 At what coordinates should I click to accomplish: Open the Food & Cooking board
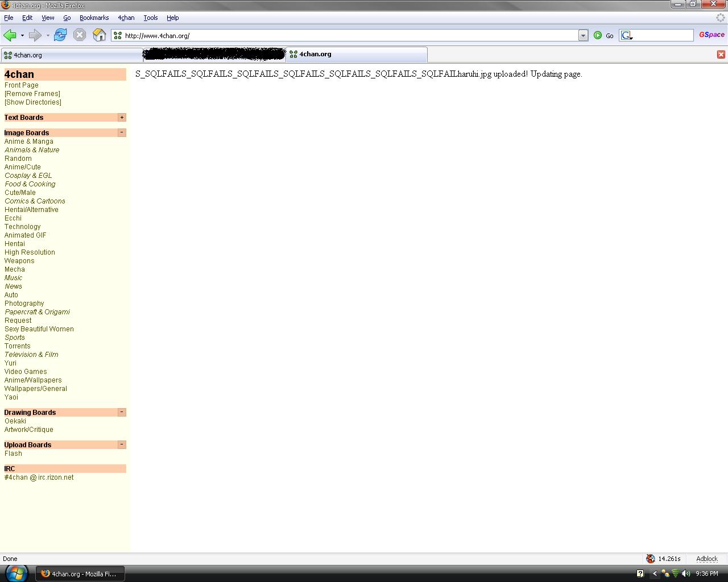[30, 184]
